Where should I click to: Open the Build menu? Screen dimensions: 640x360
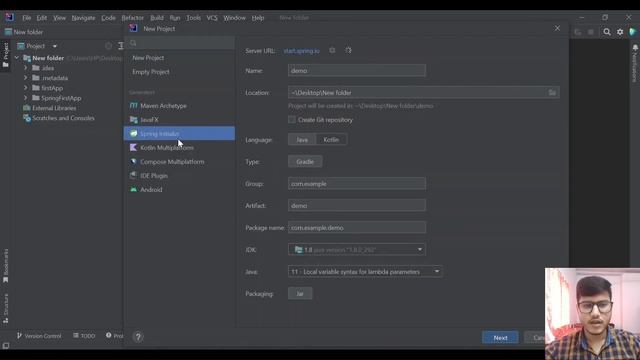[157, 18]
